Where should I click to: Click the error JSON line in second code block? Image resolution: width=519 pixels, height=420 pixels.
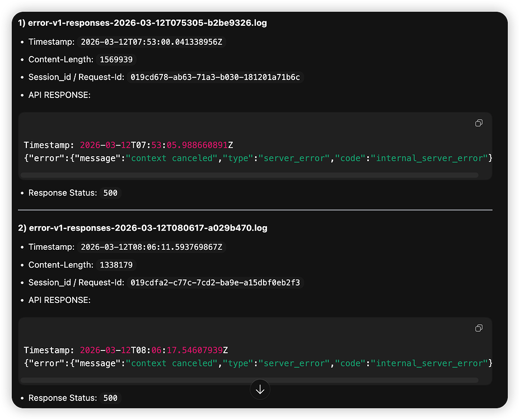tap(258, 363)
